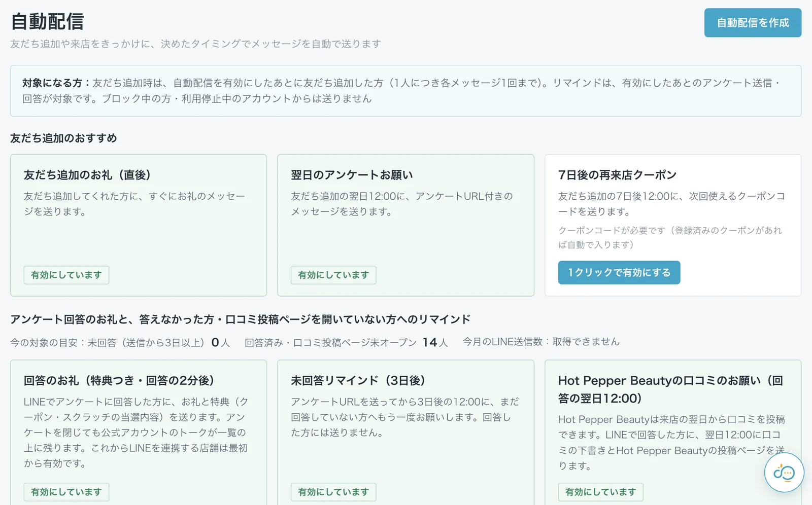Click the クーポンコードが必要です note text
This screenshot has width=812, height=505.
[670, 237]
